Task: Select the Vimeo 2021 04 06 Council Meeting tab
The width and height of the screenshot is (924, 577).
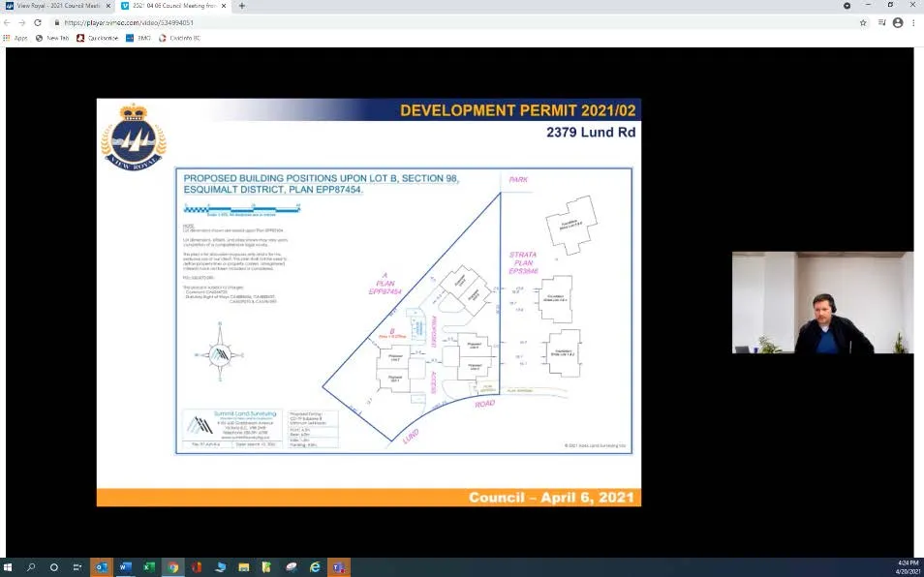Action: coord(173,6)
